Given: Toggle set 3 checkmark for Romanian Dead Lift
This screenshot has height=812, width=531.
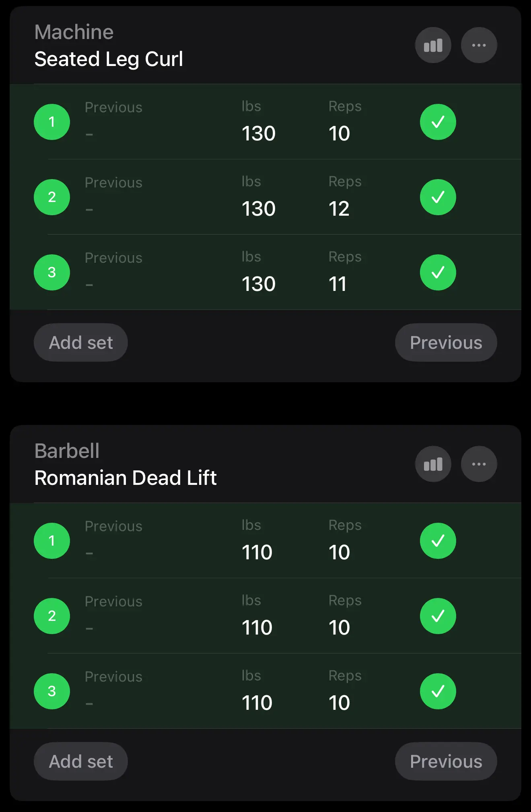Looking at the screenshot, I should [x=438, y=691].
